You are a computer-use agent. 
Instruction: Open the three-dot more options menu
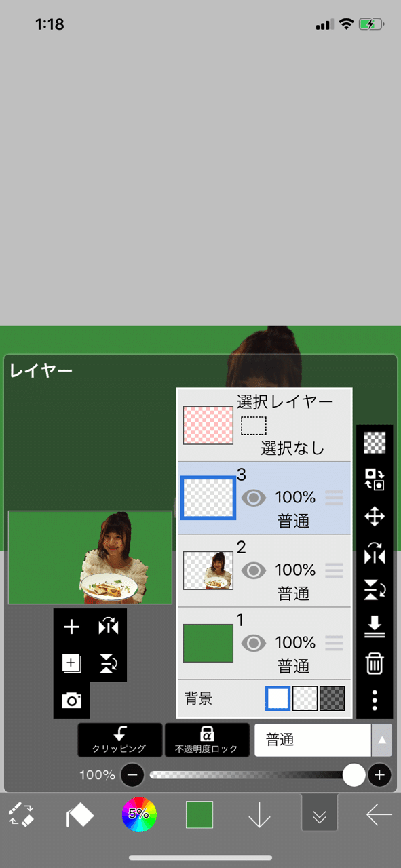pos(375,700)
